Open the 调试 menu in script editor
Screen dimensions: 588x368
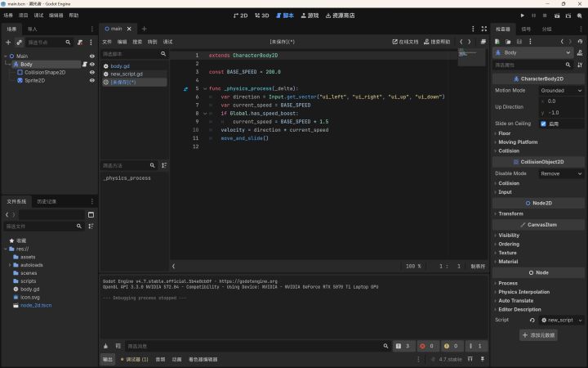click(167, 42)
